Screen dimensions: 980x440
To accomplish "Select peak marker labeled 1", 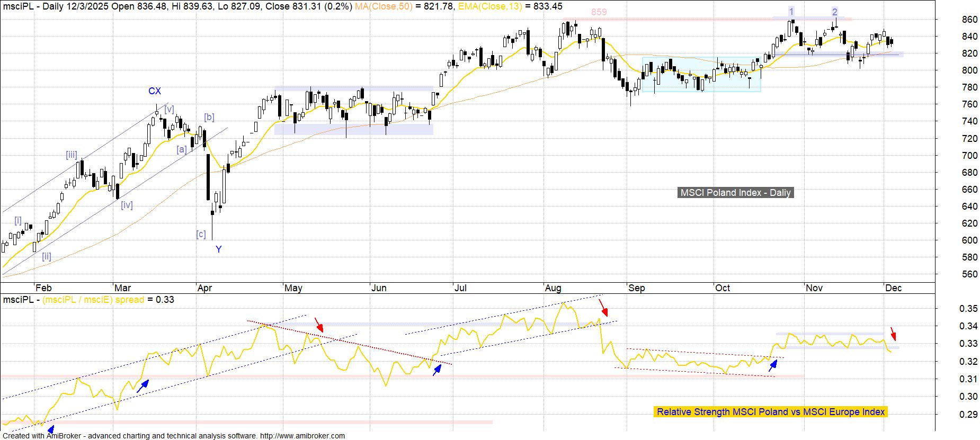I will (791, 12).
